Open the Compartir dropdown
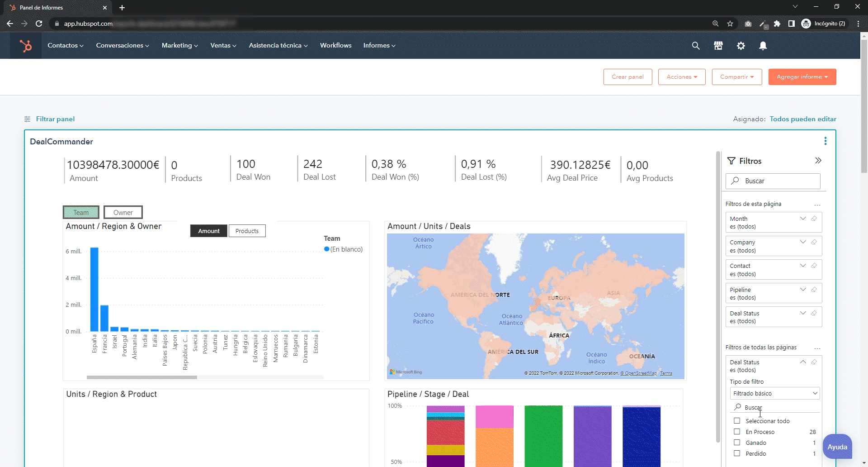This screenshot has height=467, width=868. (x=737, y=77)
